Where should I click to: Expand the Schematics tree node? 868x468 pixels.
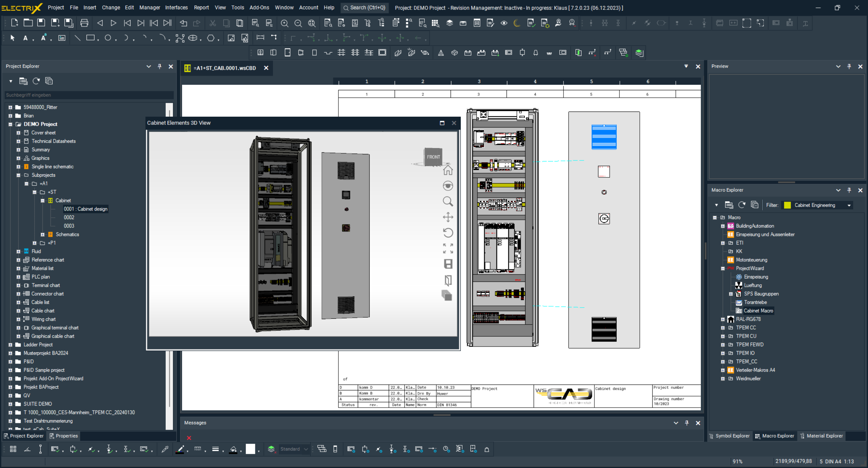pyautogui.click(x=43, y=234)
